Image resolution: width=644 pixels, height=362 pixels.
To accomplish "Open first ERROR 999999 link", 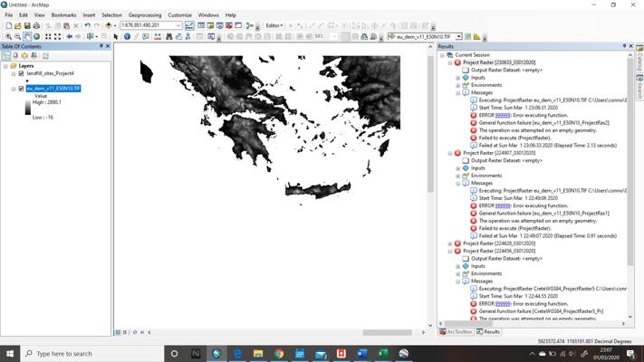I will tap(503, 115).
